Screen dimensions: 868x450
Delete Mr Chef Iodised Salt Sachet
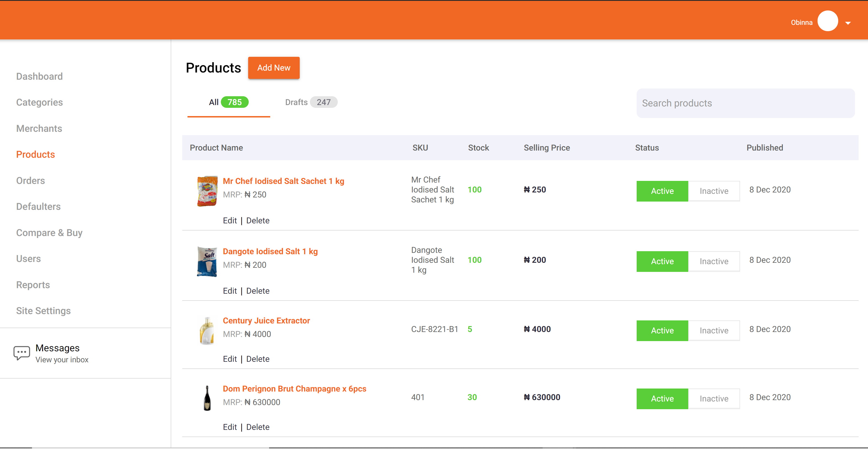coord(258,220)
